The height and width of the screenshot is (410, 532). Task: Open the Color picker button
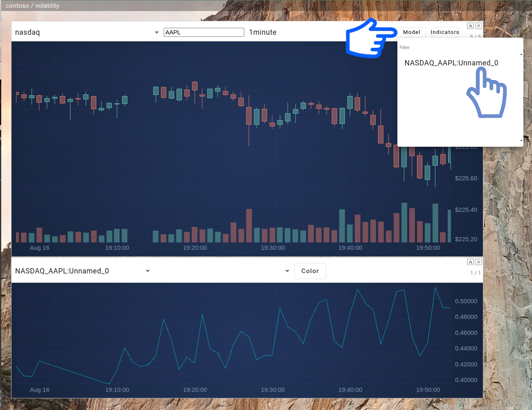point(310,271)
